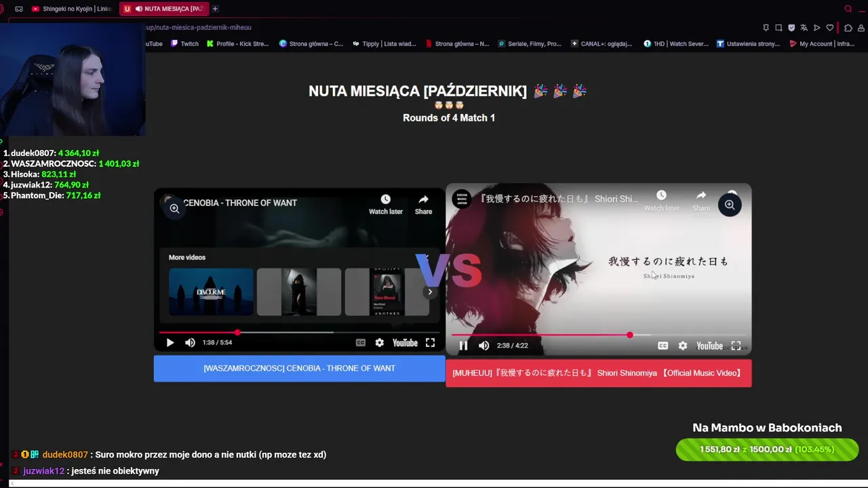Zoom into the Shiori Shinomiya video with magnifier
Image resolution: width=868 pixels, height=488 pixels.
tap(730, 205)
